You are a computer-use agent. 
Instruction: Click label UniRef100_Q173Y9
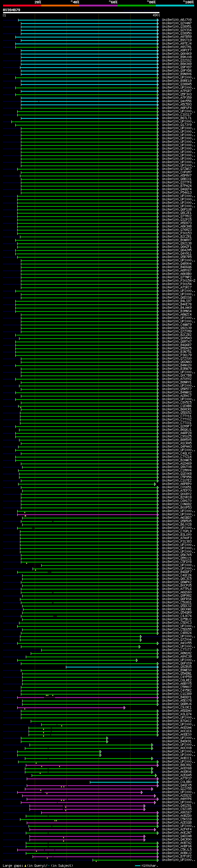tap(177, 125)
